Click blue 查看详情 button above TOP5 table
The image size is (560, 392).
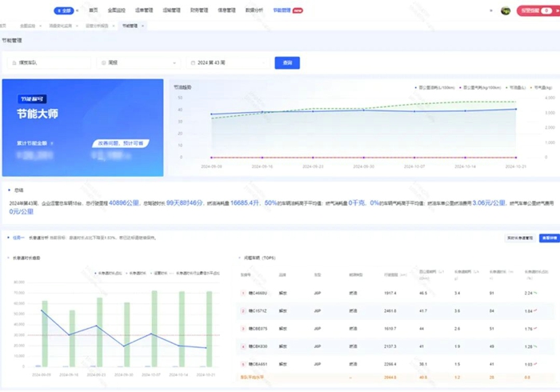point(549,238)
